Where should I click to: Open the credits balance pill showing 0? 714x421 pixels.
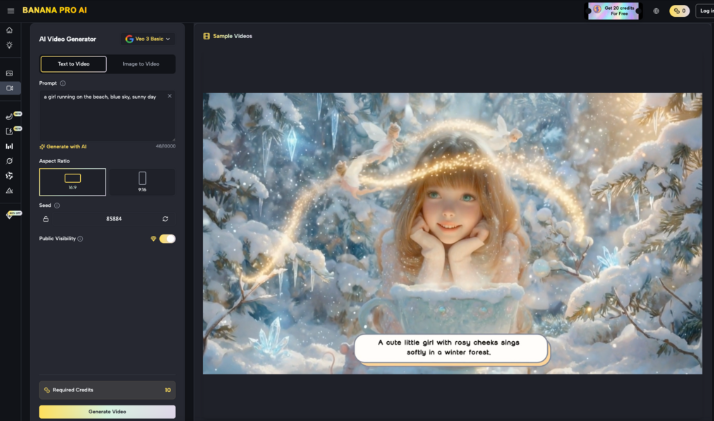[679, 11]
